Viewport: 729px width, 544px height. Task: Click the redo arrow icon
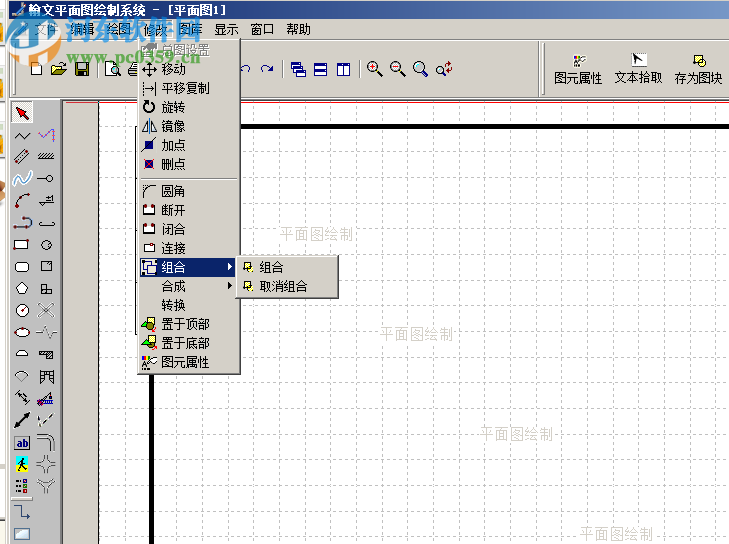pyautogui.click(x=267, y=69)
